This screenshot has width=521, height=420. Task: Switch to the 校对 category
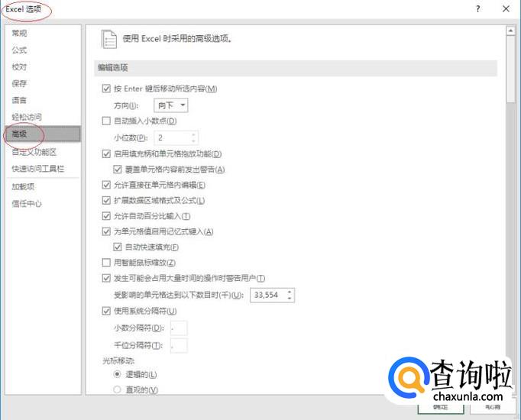pos(19,66)
